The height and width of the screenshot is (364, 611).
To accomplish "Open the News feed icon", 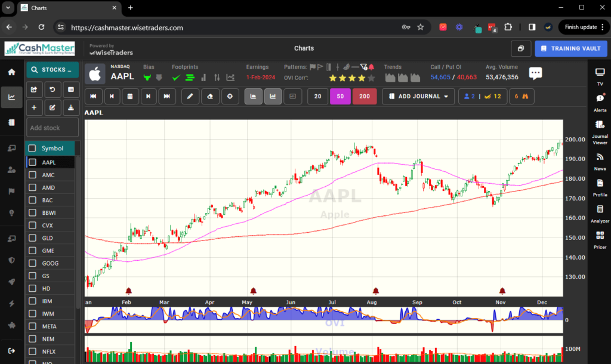I will pyautogui.click(x=600, y=156).
